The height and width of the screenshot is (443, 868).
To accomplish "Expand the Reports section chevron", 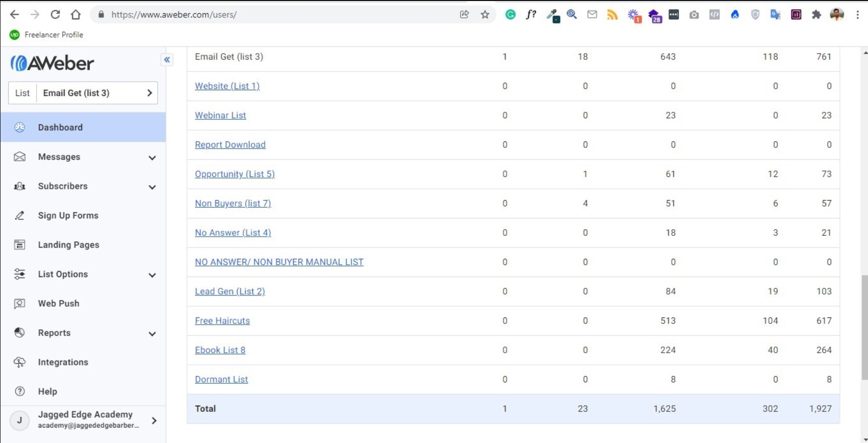I will (x=152, y=334).
